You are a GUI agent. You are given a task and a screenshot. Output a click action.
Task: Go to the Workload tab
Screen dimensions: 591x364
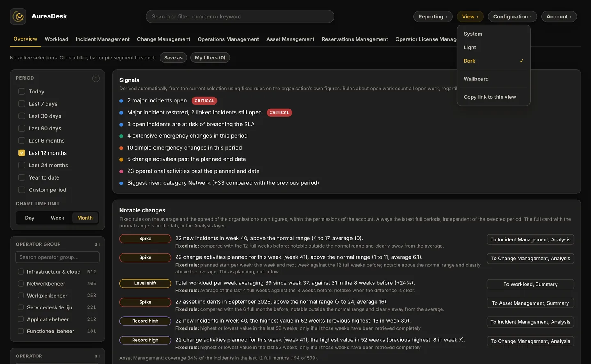tap(56, 39)
